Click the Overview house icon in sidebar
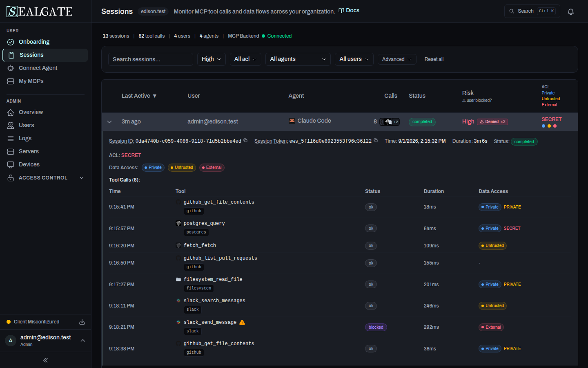This screenshot has height=368, width=588. pyautogui.click(x=11, y=112)
